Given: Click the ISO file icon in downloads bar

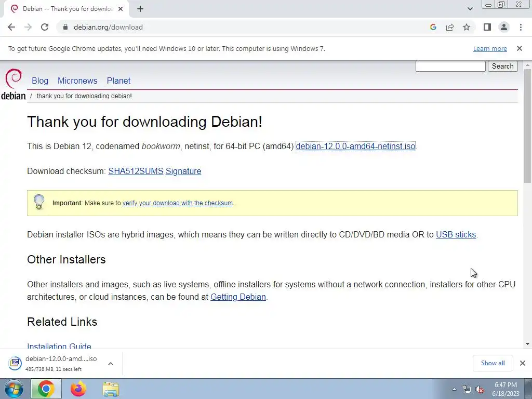Looking at the screenshot, I should [15, 363].
